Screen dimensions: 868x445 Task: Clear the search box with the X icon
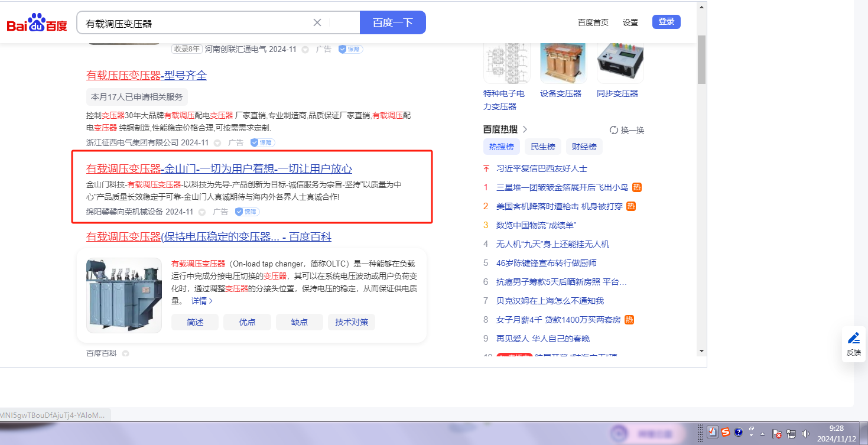point(317,22)
